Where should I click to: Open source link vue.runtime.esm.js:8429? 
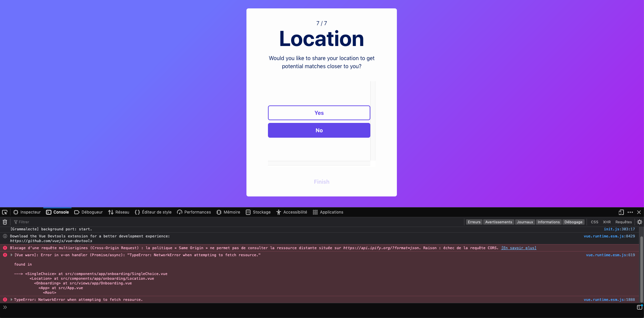[609, 236]
